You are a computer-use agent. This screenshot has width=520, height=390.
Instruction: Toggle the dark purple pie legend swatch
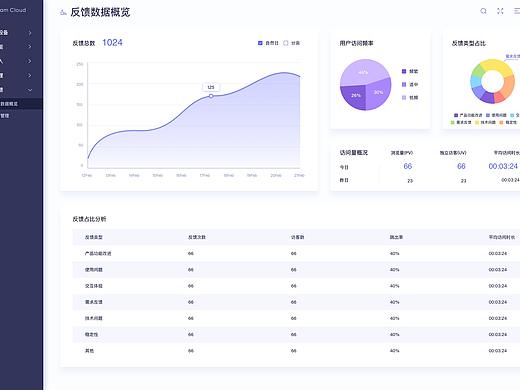(404, 71)
